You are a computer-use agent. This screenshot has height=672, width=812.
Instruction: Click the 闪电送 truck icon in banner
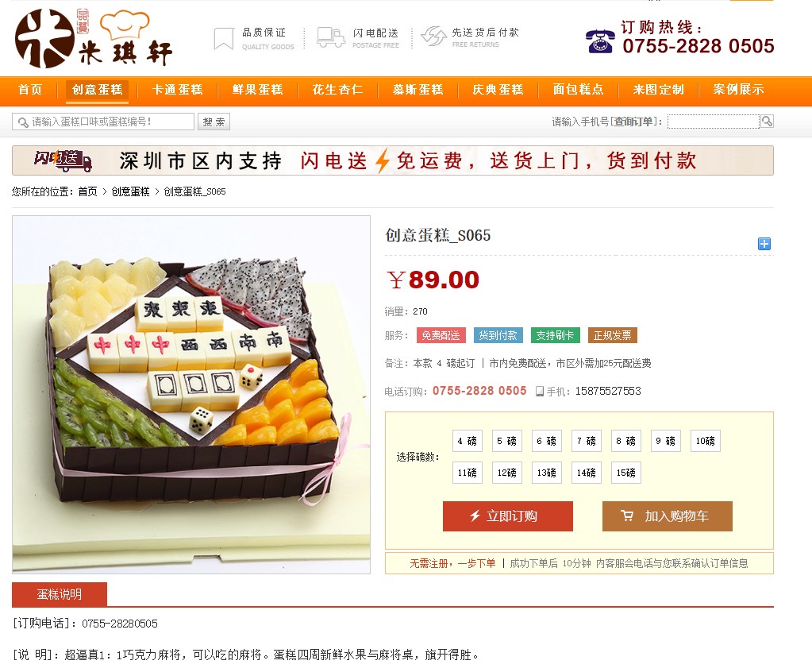point(63,160)
